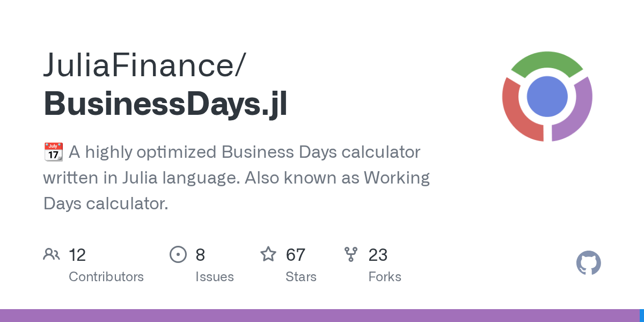Viewport: 644px width, 322px height.
Task: Click the star count 67
Action: tap(296, 254)
